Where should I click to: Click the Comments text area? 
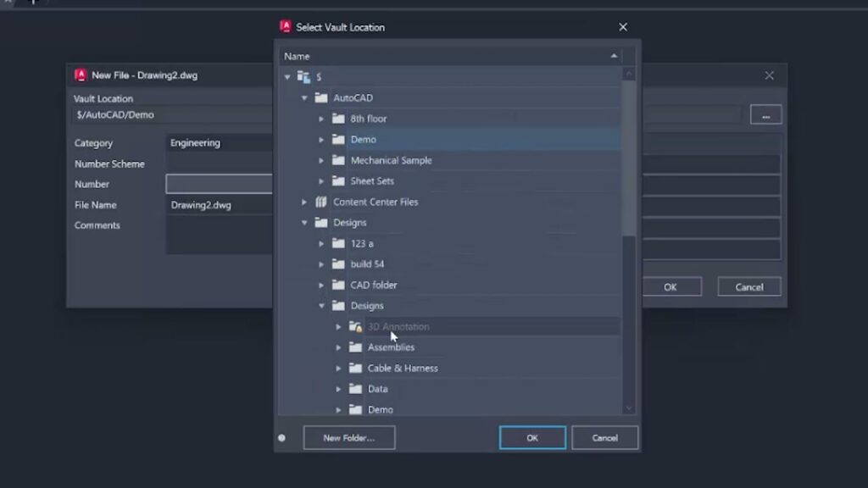[x=220, y=236]
